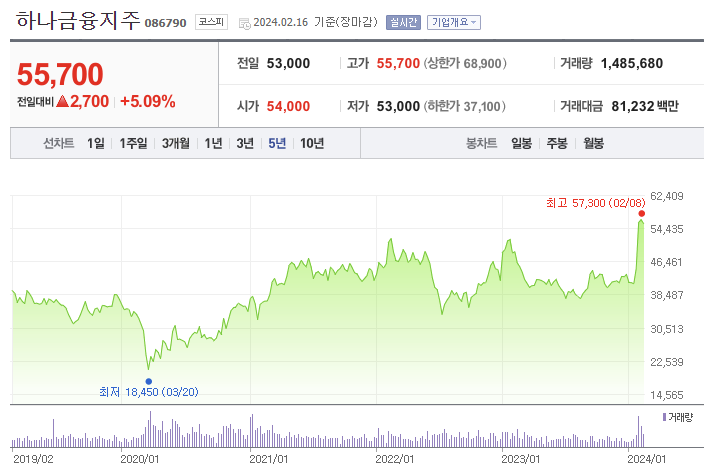This screenshot has width=704, height=472.
Task: Click the 상한가 68,900 text
Action: click(465, 63)
